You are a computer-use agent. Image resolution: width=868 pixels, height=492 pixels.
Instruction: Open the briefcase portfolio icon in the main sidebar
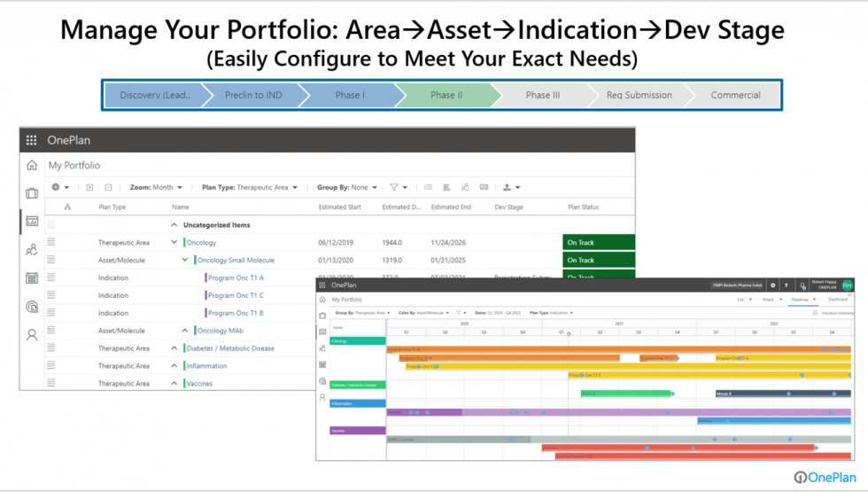tap(32, 193)
